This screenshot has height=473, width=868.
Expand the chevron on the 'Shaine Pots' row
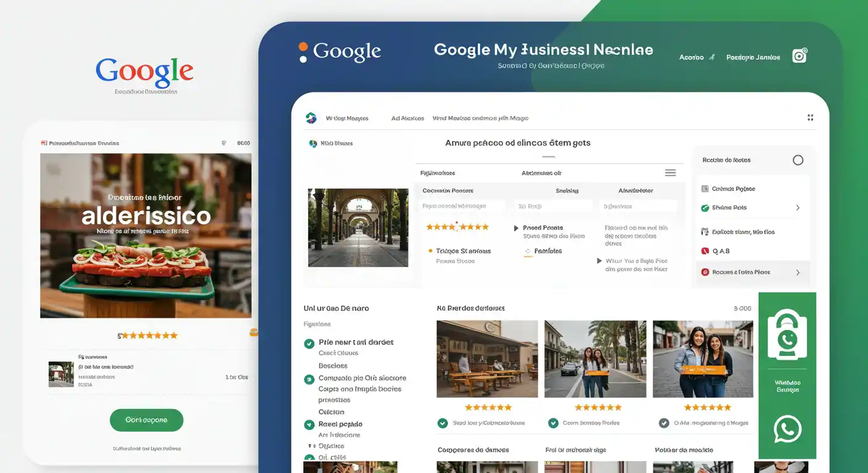[x=798, y=208]
